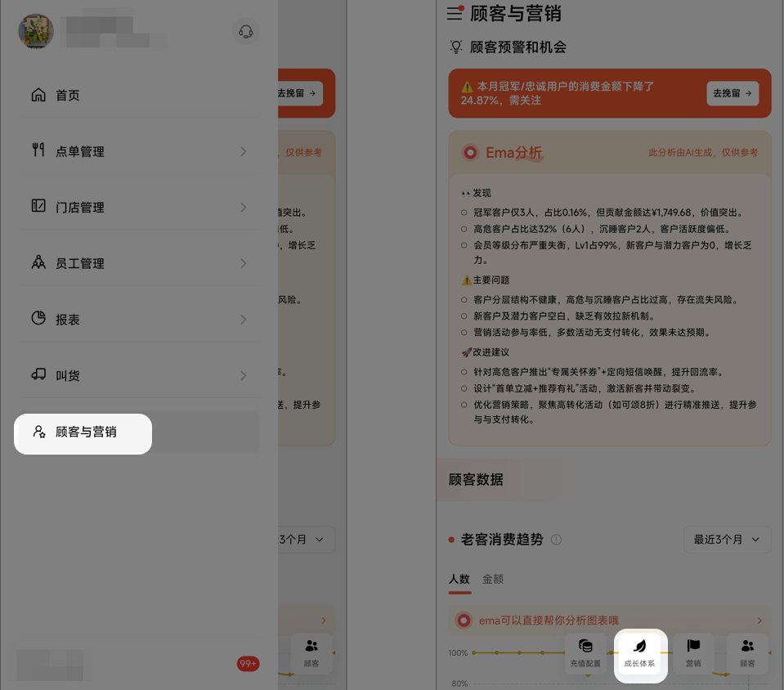Click the customer service headset icon
The width and height of the screenshot is (784, 690).
coord(245,32)
